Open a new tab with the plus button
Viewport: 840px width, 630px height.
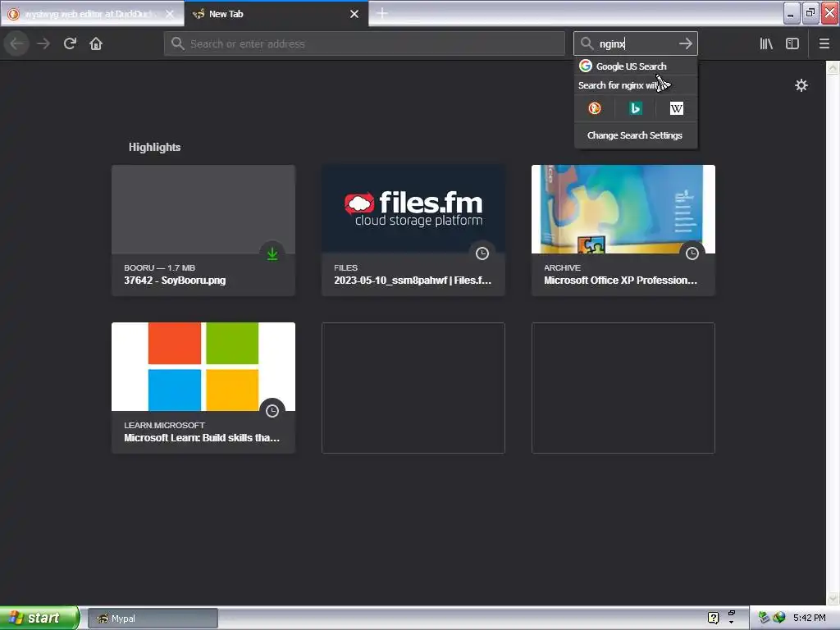click(382, 13)
